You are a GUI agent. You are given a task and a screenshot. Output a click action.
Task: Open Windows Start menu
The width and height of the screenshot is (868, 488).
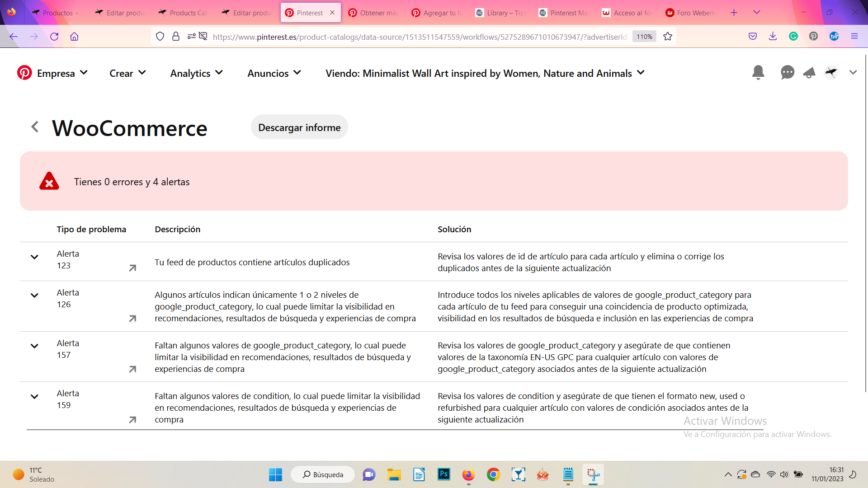pos(275,474)
